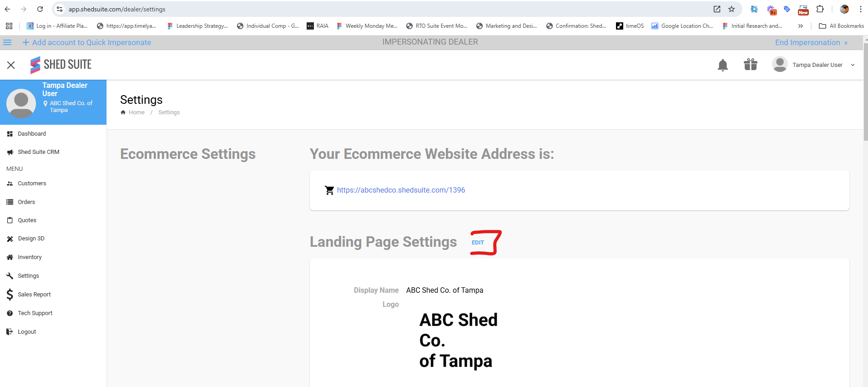Click the Inventory house icon
This screenshot has height=387, width=868.
10,257
